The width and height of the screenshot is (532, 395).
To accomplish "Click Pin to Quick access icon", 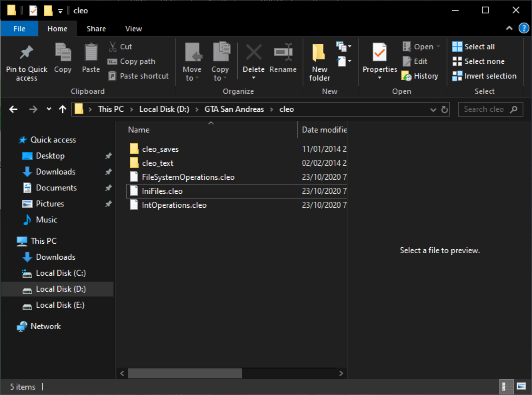I will tap(27, 53).
